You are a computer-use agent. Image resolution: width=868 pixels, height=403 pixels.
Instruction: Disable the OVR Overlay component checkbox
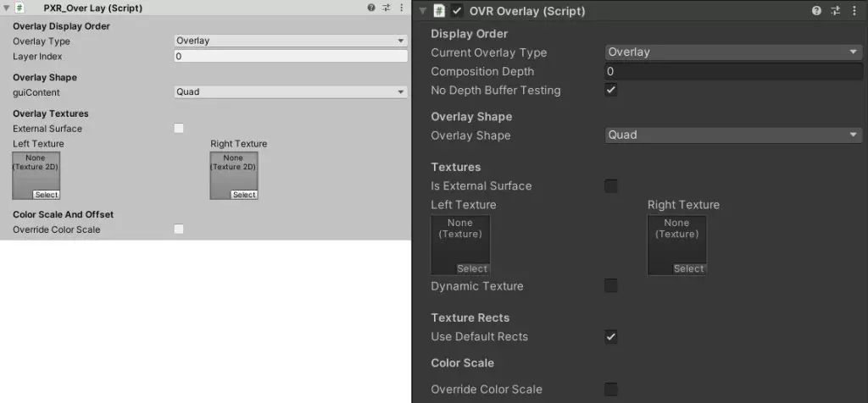coord(457,10)
